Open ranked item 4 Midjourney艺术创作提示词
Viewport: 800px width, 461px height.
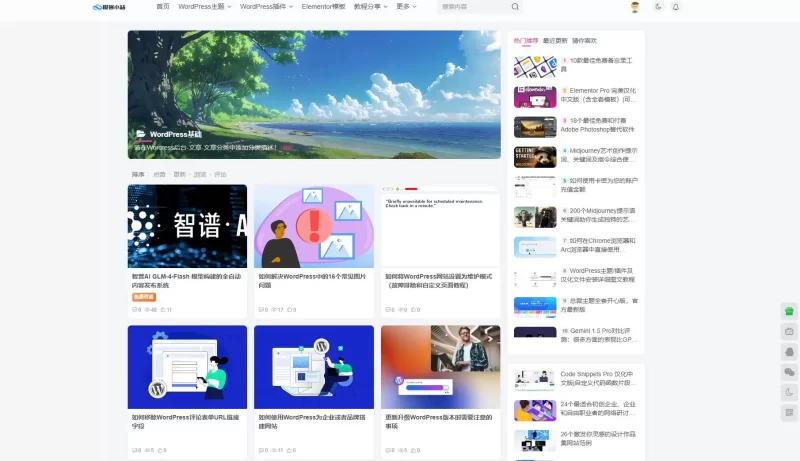pos(599,155)
